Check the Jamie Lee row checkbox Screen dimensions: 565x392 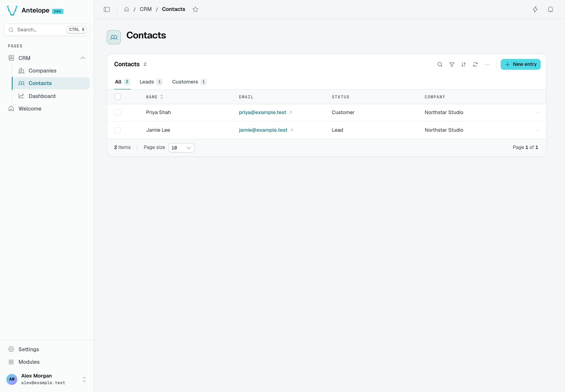[x=118, y=130]
